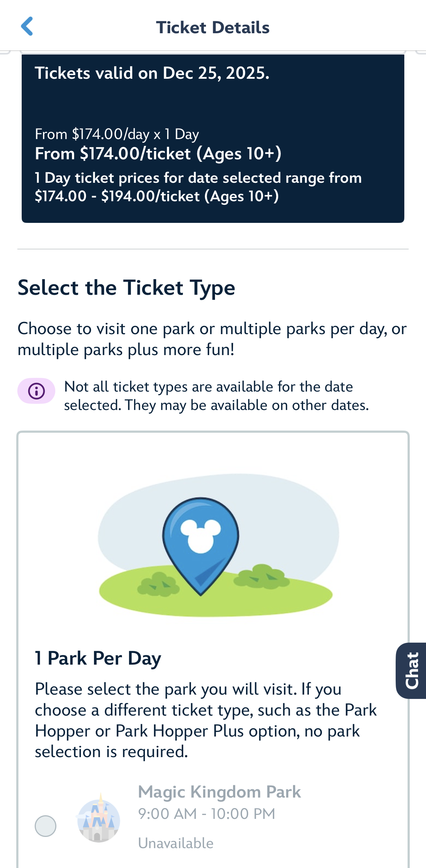Select the Magic Kingdom Park radio button

point(46,826)
